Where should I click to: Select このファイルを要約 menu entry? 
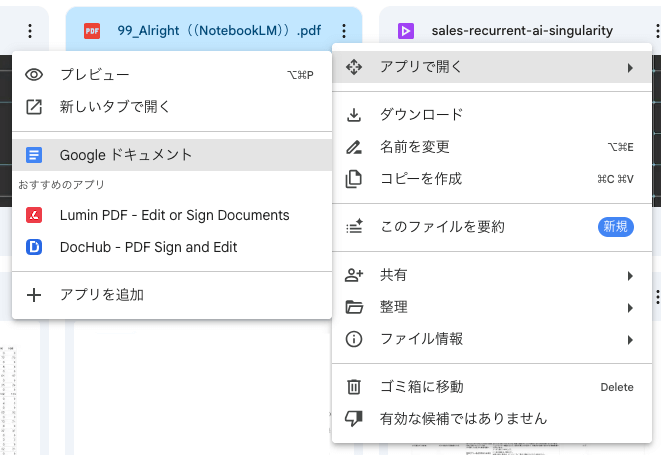tap(492, 227)
